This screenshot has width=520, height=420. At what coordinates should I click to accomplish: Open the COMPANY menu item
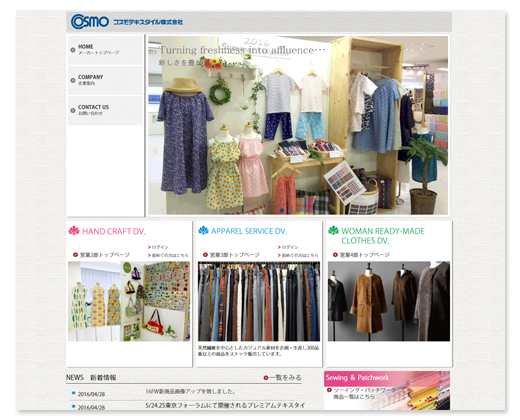[105, 80]
